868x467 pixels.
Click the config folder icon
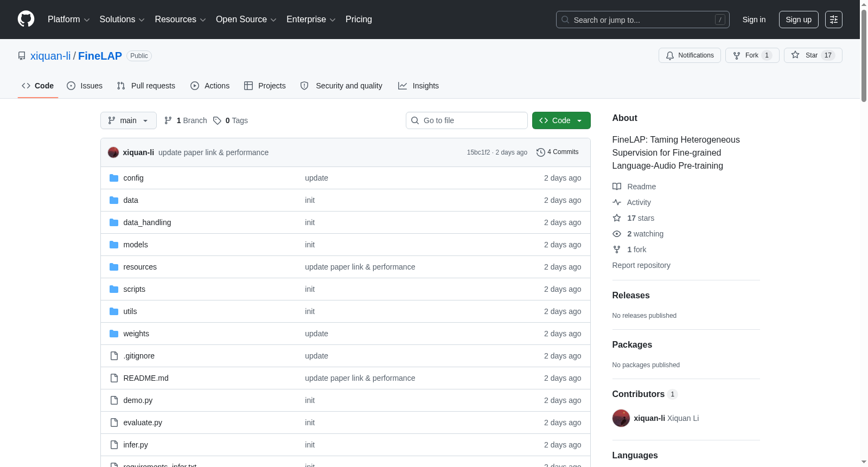click(114, 178)
